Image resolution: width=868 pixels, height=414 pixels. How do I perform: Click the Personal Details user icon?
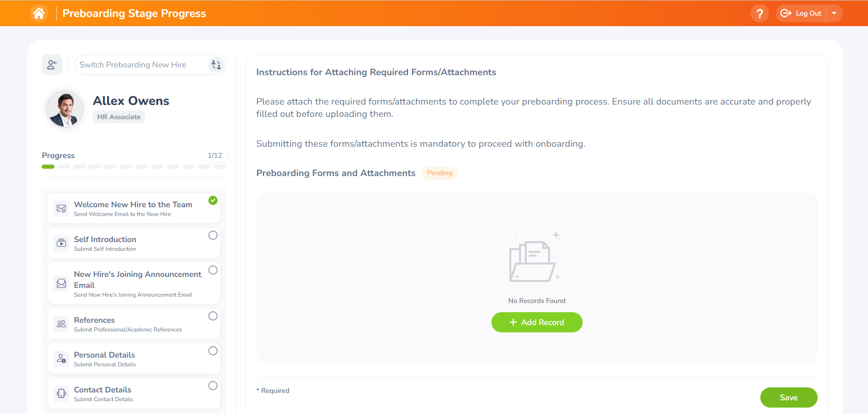61,359
